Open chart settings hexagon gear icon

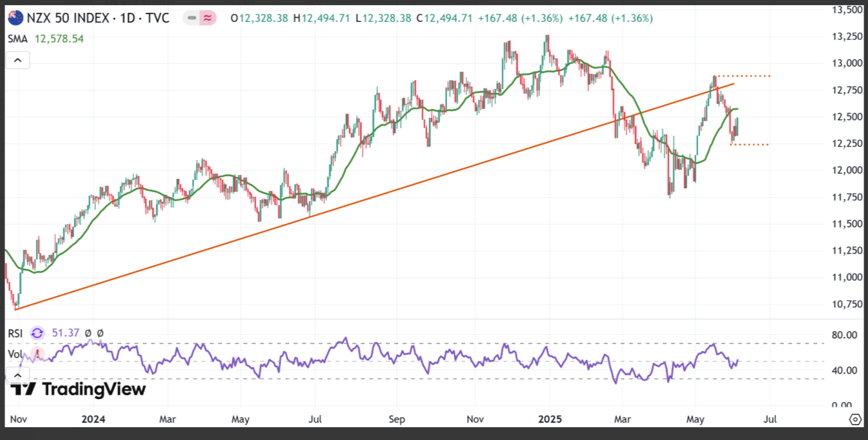point(855,420)
